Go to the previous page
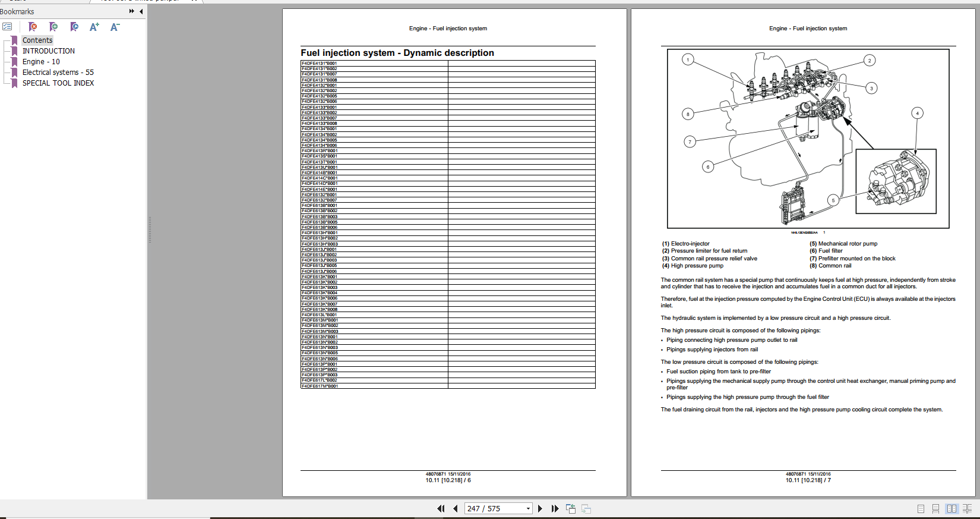The height and width of the screenshot is (519, 980). (456, 509)
